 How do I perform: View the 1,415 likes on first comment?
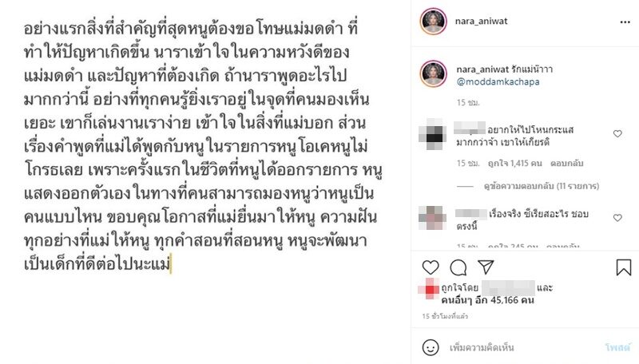[514, 164]
